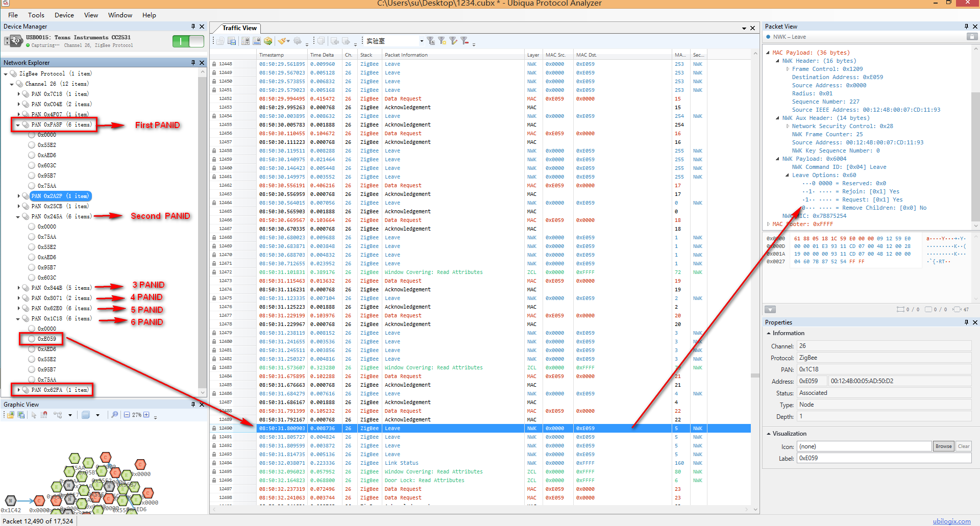Open the 实验室 filter combo box
980x526 pixels.
[x=395, y=41]
